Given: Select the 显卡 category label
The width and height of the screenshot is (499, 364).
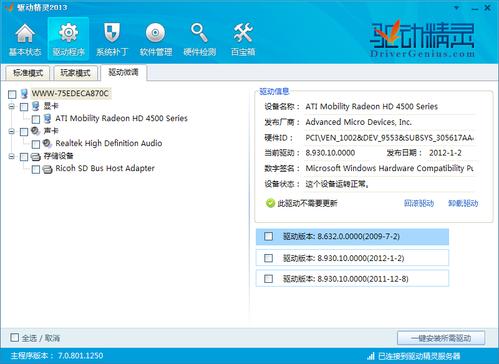Looking at the screenshot, I should 51,106.
